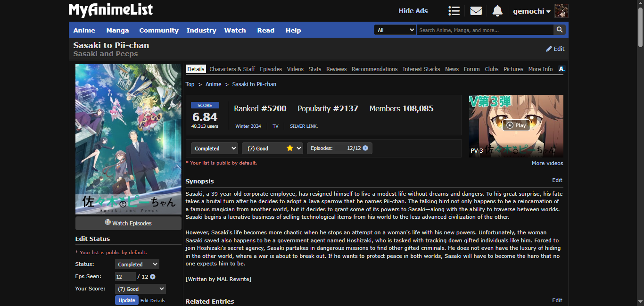This screenshot has width=644, height=306.
Task: Click Sasaki to Pii-chan breadcrumb link
Action: coord(255,84)
